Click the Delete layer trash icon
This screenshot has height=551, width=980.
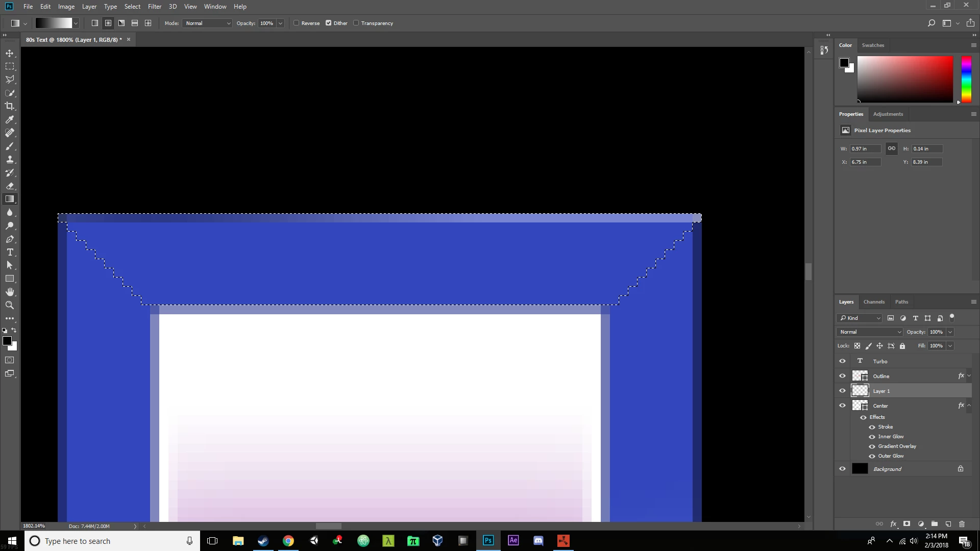pyautogui.click(x=962, y=524)
